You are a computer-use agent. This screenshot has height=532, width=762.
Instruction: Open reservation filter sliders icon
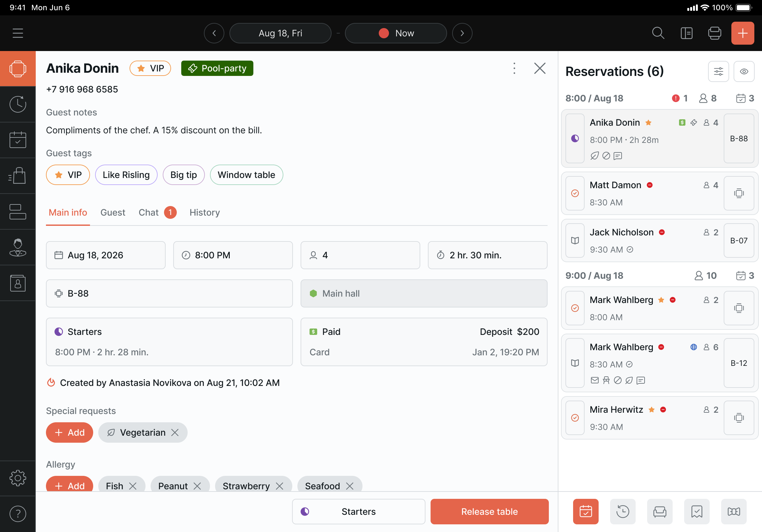(718, 71)
